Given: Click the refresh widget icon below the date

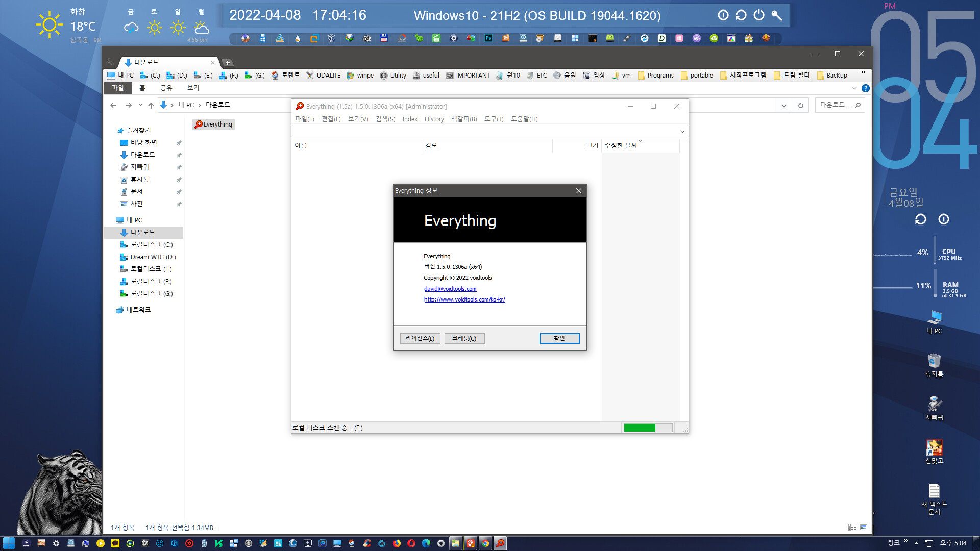Looking at the screenshot, I should [920, 219].
